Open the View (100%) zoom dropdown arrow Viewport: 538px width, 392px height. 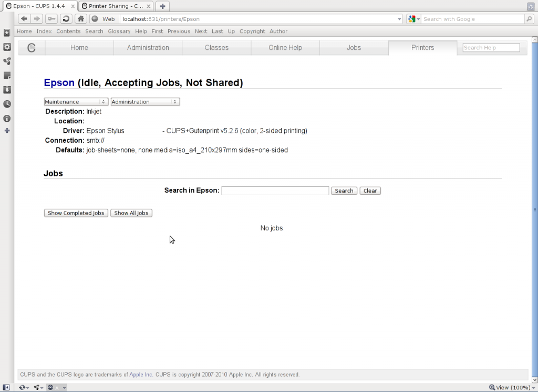pos(534,388)
